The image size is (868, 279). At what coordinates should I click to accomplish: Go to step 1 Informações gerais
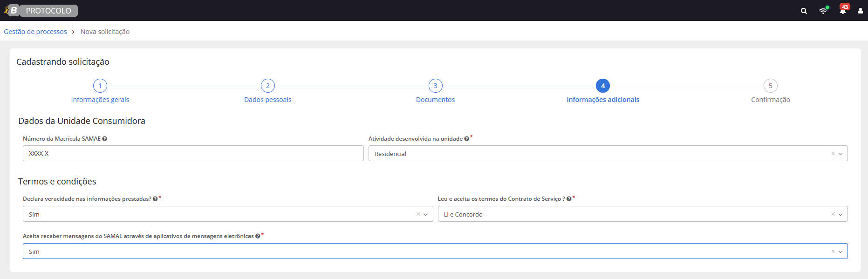click(100, 86)
